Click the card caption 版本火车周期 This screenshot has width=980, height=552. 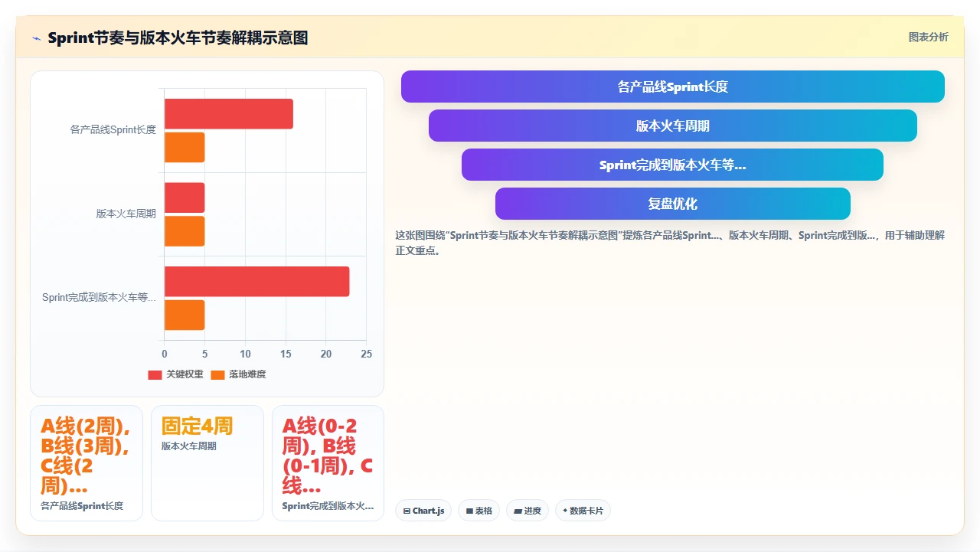tap(189, 446)
